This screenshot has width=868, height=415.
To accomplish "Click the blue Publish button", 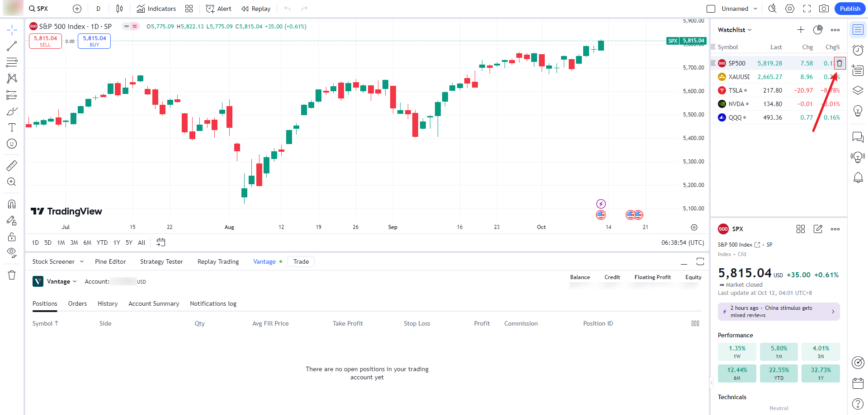I will [x=850, y=9].
